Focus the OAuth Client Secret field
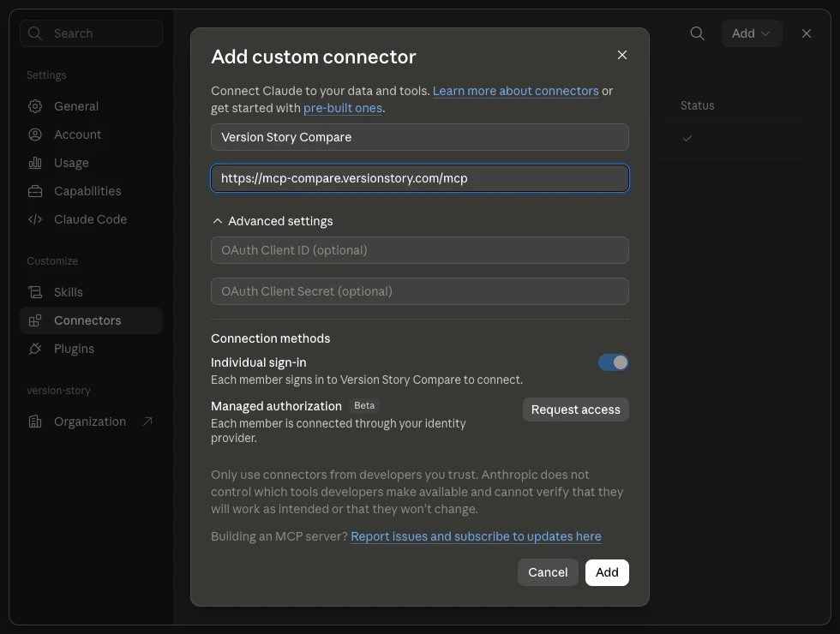 pos(419,291)
